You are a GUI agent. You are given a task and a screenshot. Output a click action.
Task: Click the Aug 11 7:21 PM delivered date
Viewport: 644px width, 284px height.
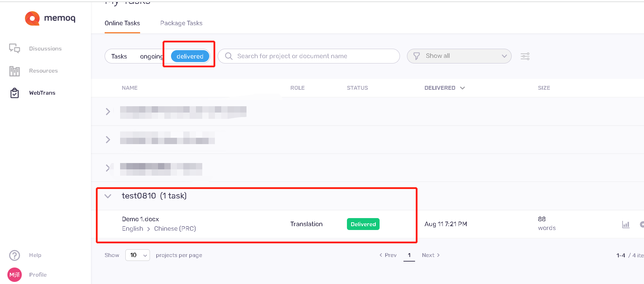tap(446, 224)
